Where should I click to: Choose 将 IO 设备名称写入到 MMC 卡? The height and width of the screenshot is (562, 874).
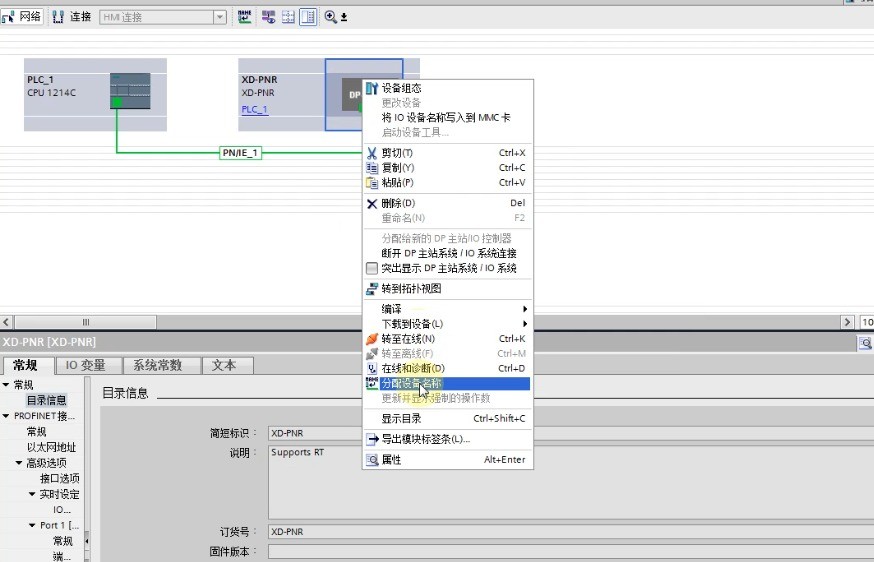pos(448,118)
